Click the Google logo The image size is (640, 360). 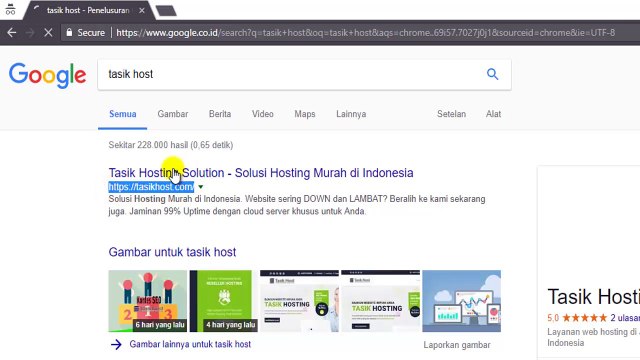(x=47, y=76)
